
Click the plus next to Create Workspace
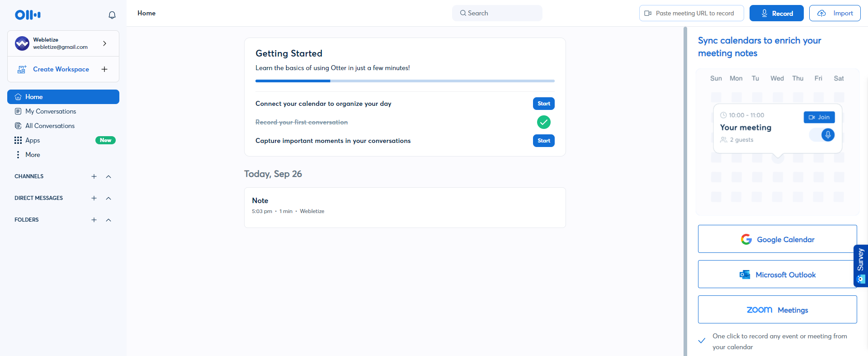pyautogui.click(x=104, y=69)
